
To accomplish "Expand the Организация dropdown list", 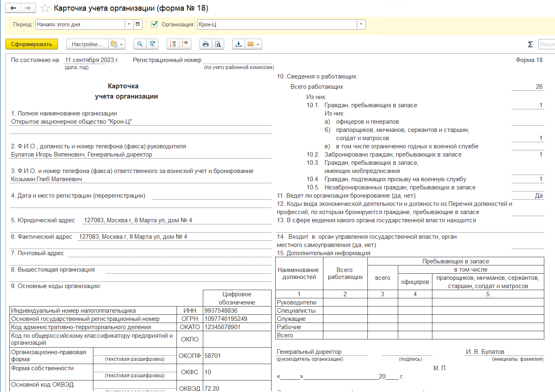I will pyautogui.click(x=361, y=24).
